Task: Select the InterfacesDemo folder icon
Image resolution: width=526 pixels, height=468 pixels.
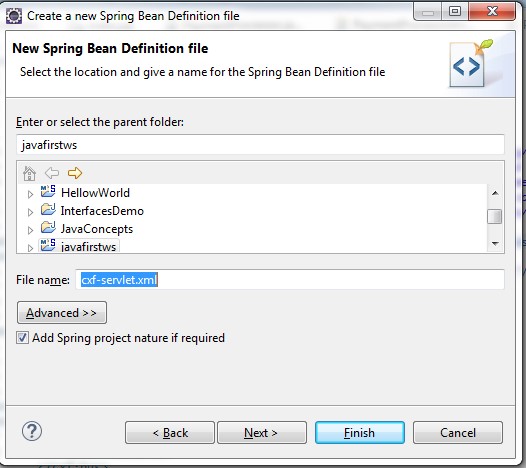Action: (x=48, y=210)
